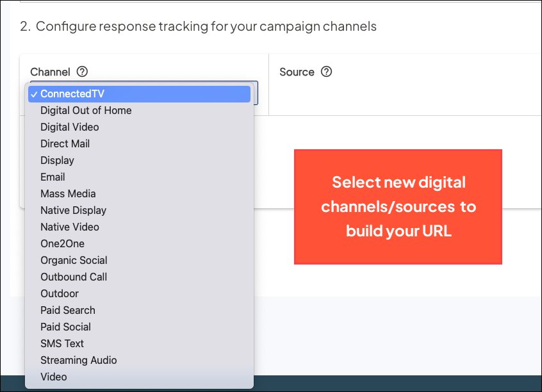Viewport: 542px width, 392px height.
Task: Pick Direct Mail channel option
Action: (x=65, y=144)
